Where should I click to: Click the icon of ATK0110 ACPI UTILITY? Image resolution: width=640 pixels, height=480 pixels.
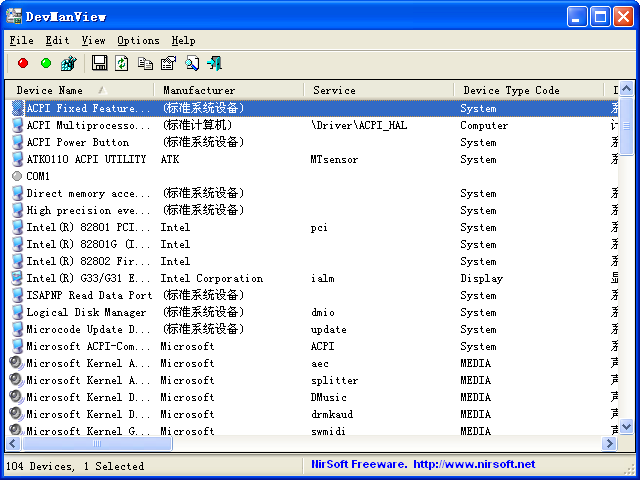click(x=17, y=159)
